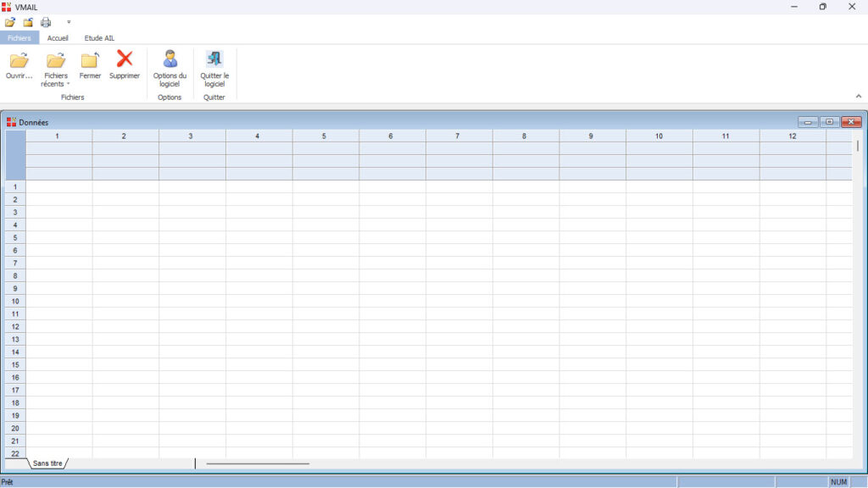Viewport: 868px width, 488px height.
Task: Minimize the VMAIL main window
Action: point(794,7)
